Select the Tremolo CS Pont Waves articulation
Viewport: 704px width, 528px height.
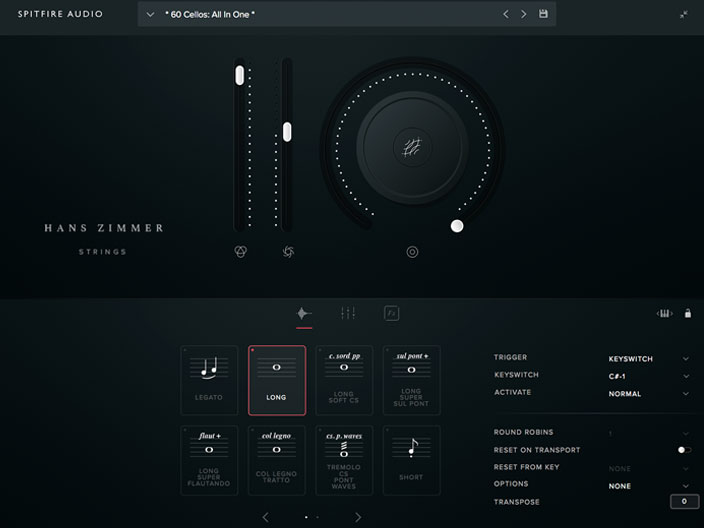coord(344,460)
